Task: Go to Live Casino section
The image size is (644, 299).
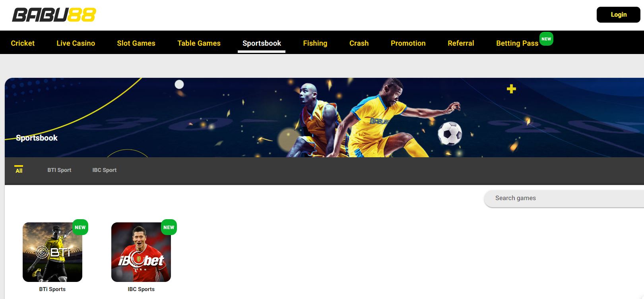Action: 76,43
